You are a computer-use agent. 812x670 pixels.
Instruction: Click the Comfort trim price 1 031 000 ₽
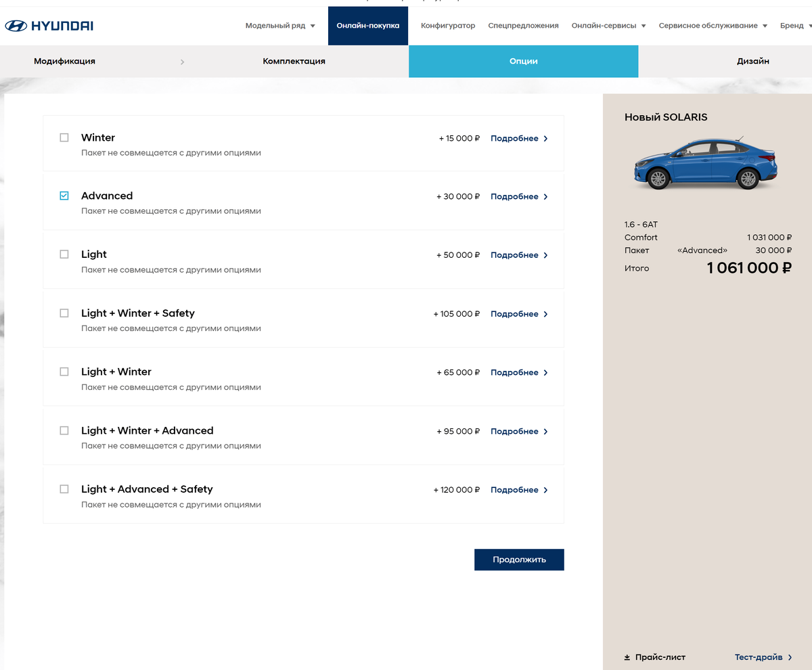coord(769,238)
